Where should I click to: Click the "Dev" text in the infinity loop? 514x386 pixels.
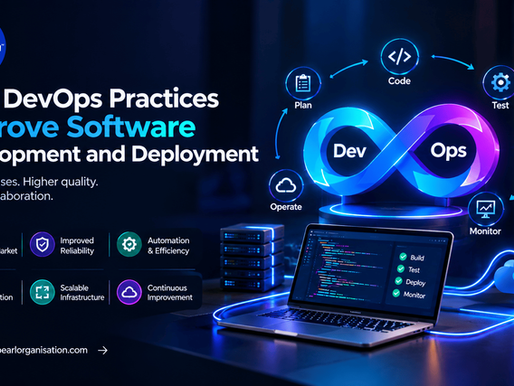point(350,151)
